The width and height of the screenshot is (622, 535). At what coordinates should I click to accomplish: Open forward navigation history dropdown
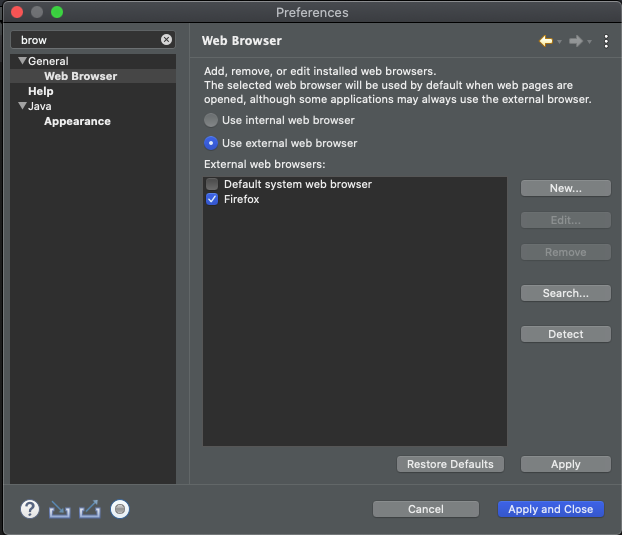tap(589, 41)
